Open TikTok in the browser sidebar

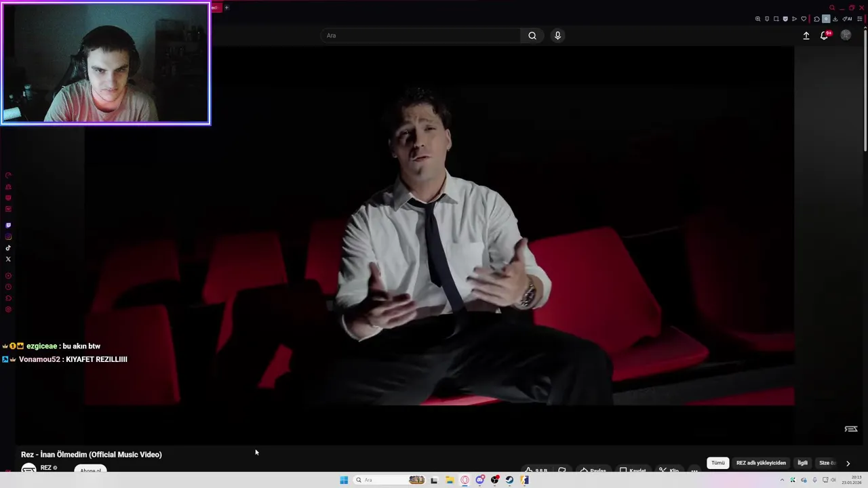(x=8, y=248)
